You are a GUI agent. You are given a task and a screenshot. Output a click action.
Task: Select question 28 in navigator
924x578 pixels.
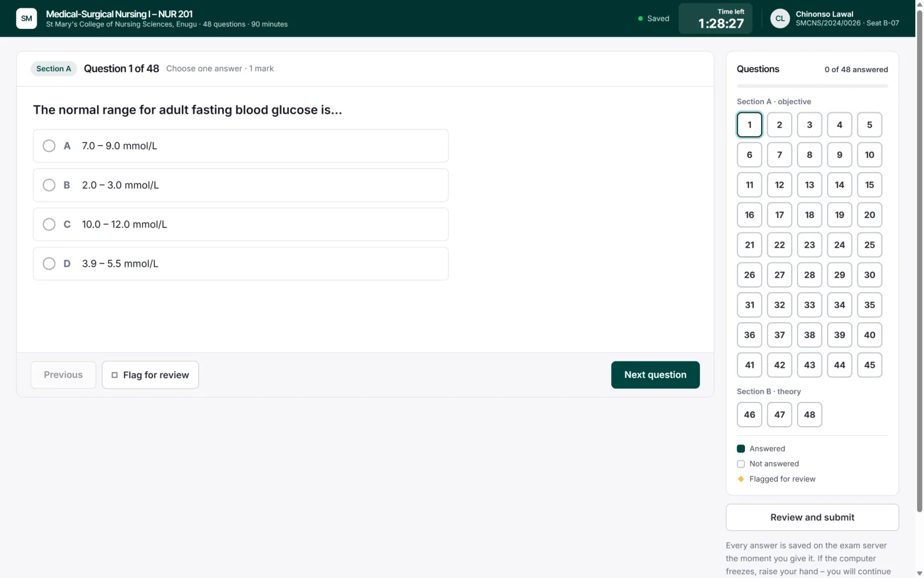coord(810,275)
